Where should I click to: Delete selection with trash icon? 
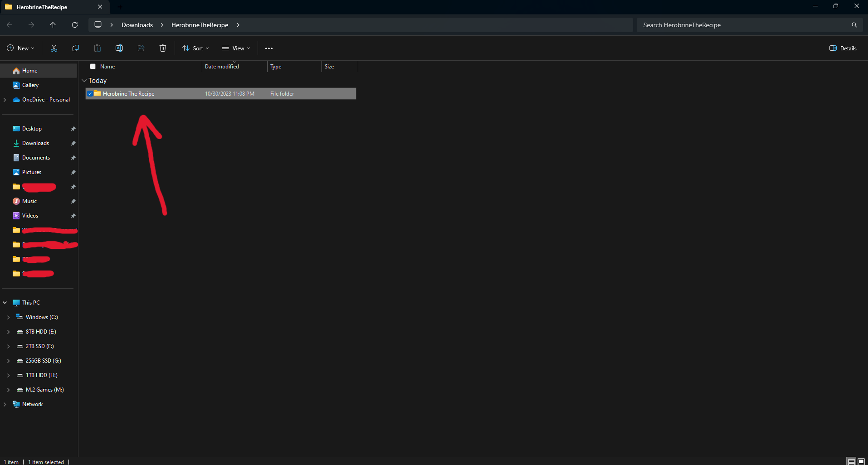[163, 48]
